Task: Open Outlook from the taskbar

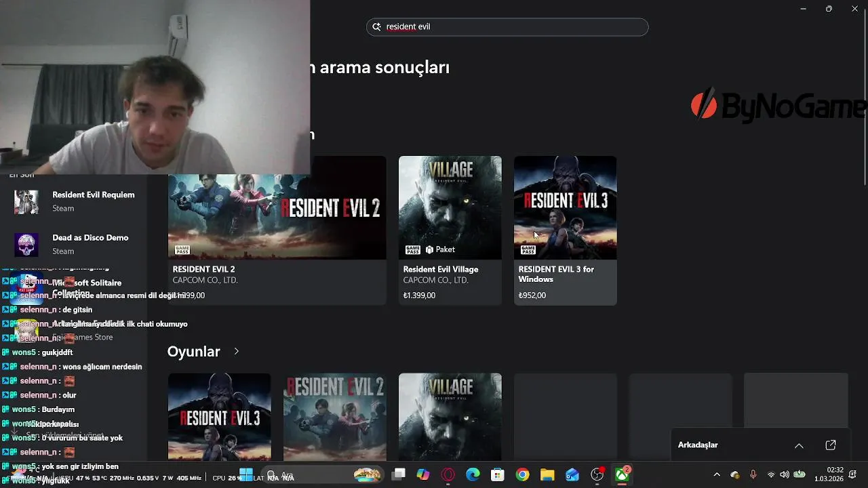Action: coord(572,475)
